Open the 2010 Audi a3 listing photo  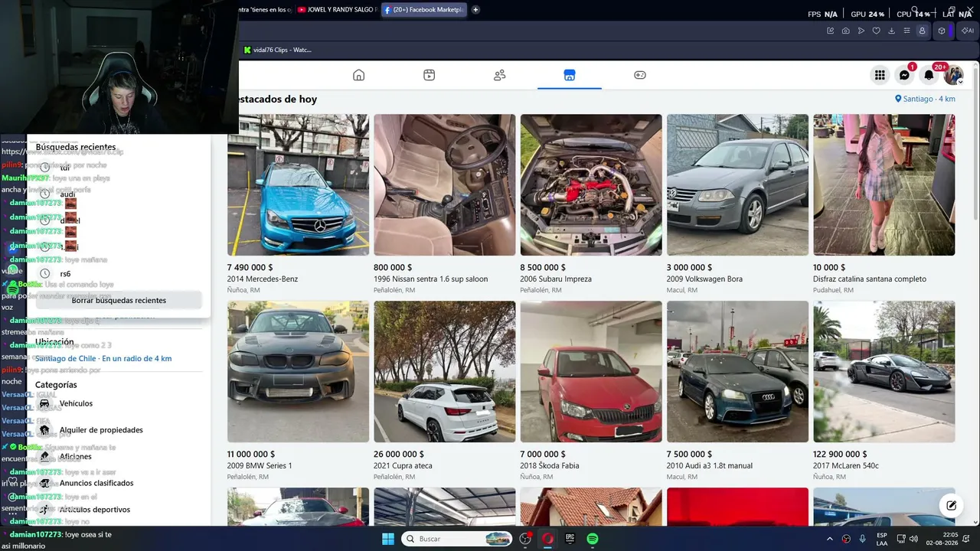click(x=737, y=371)
